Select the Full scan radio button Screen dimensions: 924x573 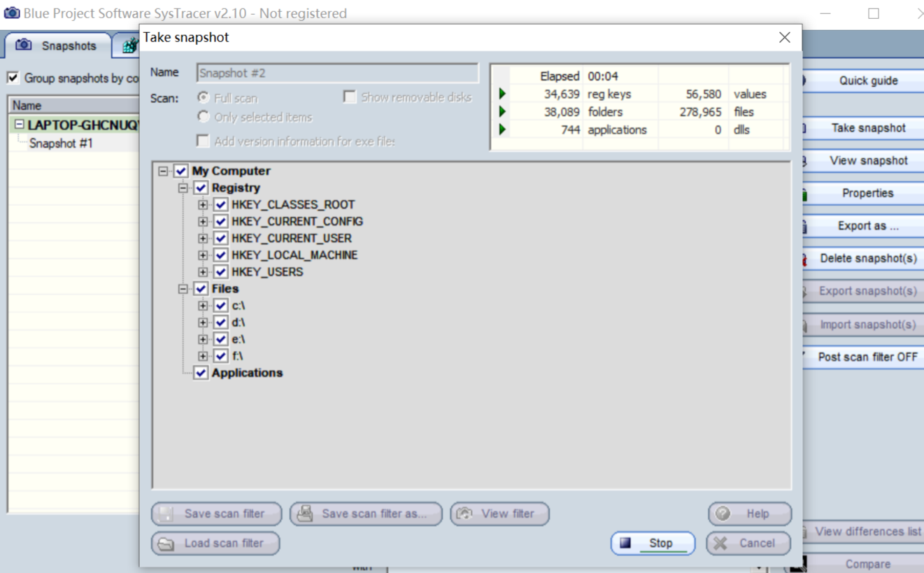tap(203, 97)
